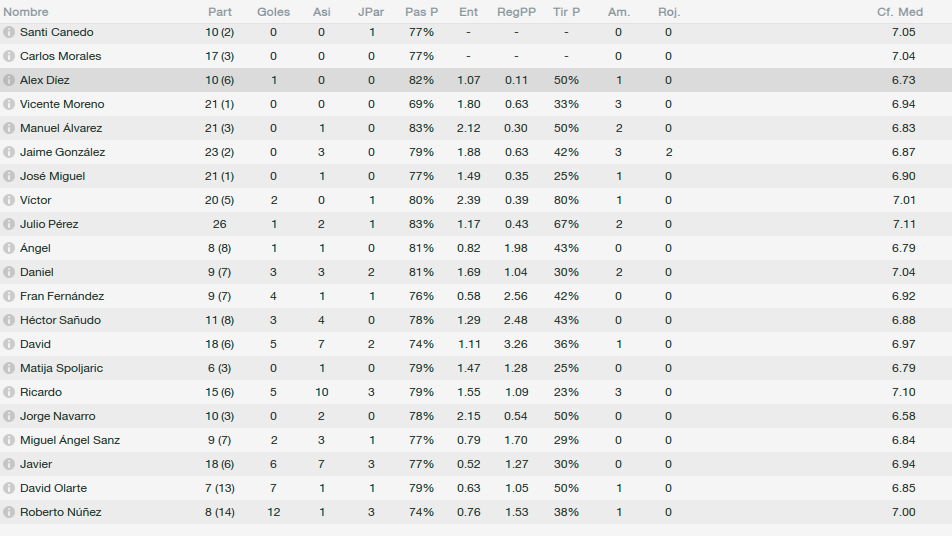Select player name Fran Fernández
952x536 pixels.
tap(62, 296)
